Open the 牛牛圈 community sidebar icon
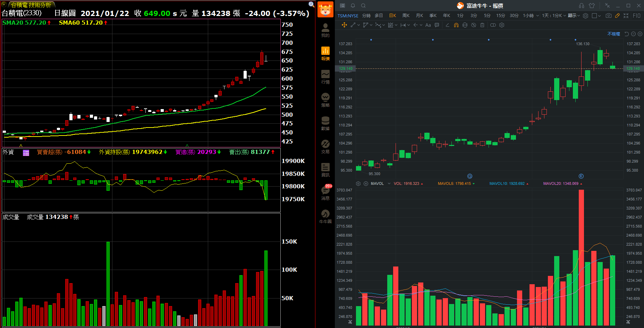644x328 pixels. (325, 217)
